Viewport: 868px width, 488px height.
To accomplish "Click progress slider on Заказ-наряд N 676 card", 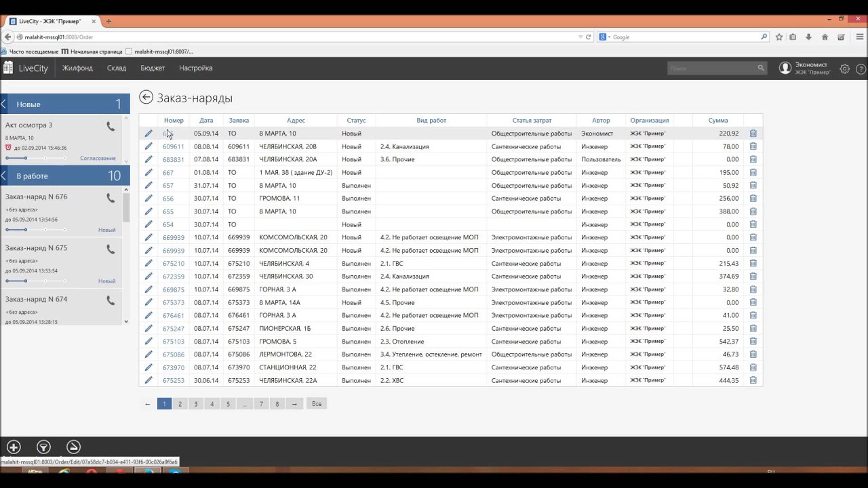I will tap(36, 230).
